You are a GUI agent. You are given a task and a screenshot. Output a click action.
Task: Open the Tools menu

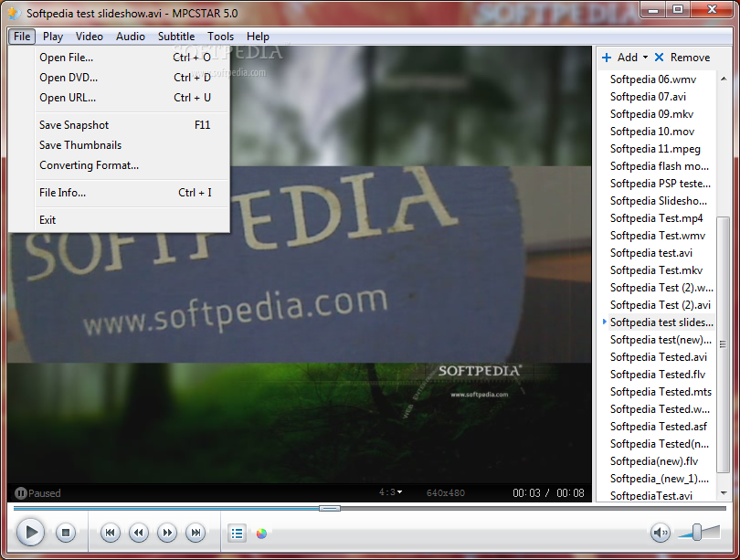click(220, 37)
